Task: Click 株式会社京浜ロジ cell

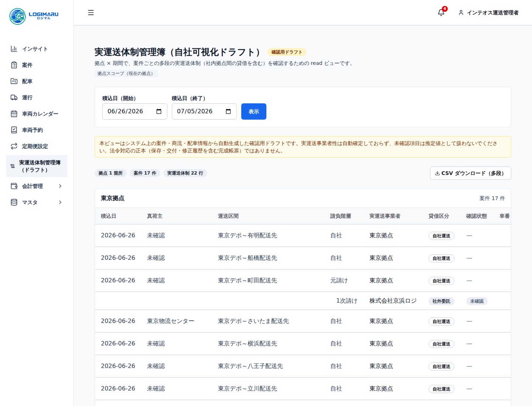Action: 393,301
